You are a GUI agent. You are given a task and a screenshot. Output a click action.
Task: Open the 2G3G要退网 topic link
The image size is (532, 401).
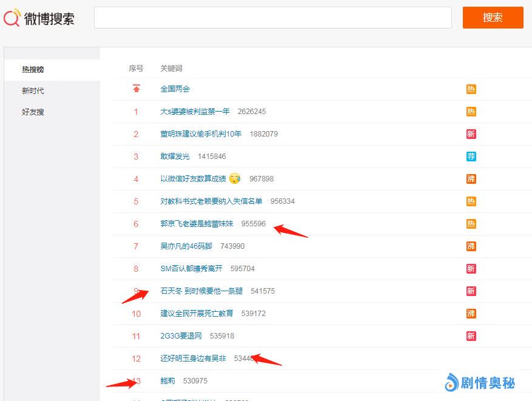pos(181,336)
